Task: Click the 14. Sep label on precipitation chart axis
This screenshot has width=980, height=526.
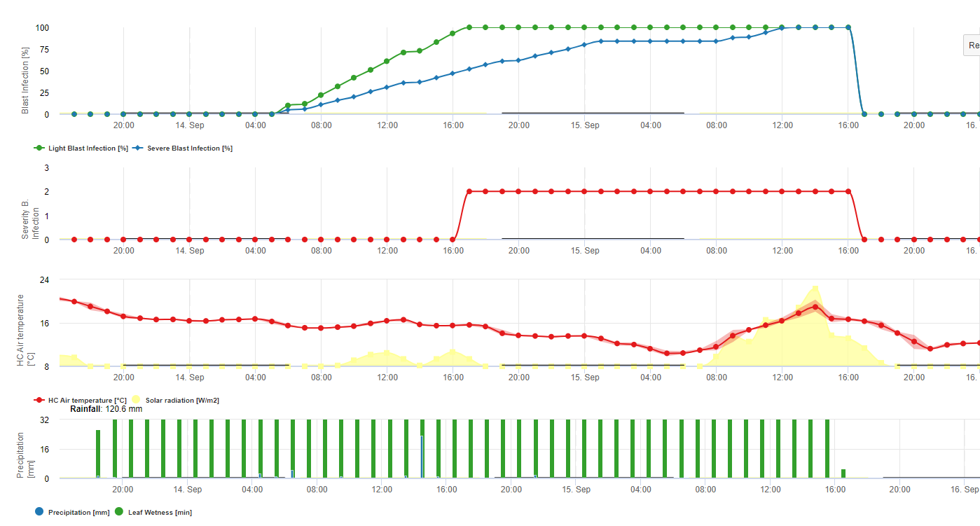Action: coord(188,490)
